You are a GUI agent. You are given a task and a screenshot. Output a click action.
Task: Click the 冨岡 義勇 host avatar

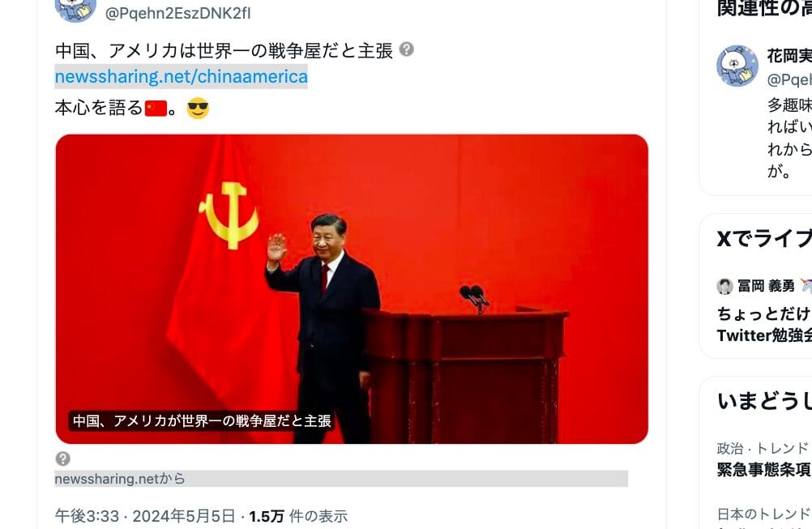coord(724,286)
